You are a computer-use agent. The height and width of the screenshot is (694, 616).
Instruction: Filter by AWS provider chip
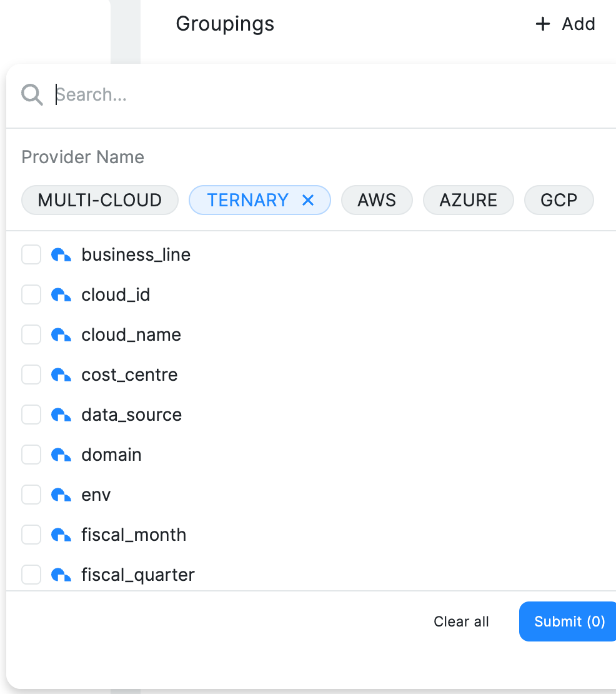click(377, 200)
